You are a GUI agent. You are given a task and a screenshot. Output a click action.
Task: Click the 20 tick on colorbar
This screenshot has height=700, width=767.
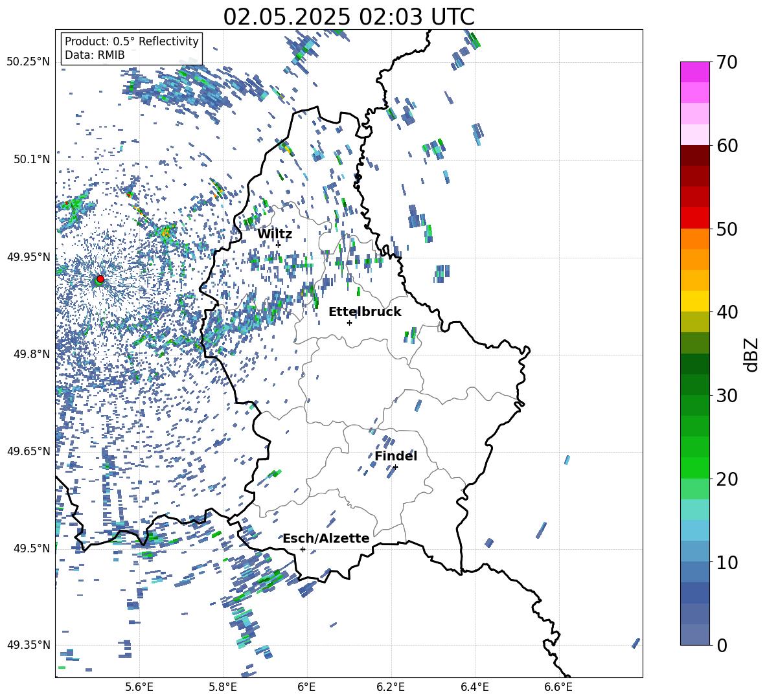[727, 479]
